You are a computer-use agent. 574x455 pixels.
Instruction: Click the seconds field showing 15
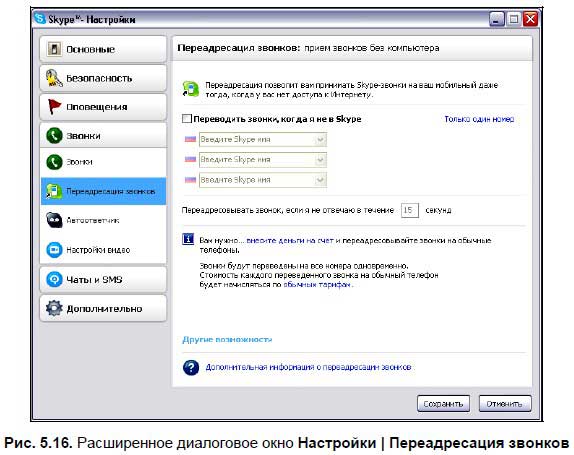[x=410, y=210]
